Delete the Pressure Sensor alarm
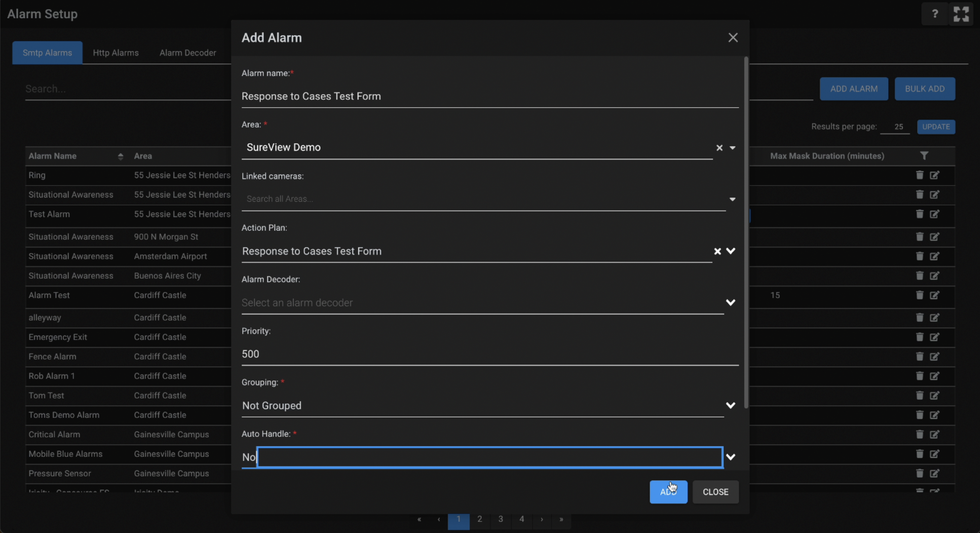 [x=920, y=473]
